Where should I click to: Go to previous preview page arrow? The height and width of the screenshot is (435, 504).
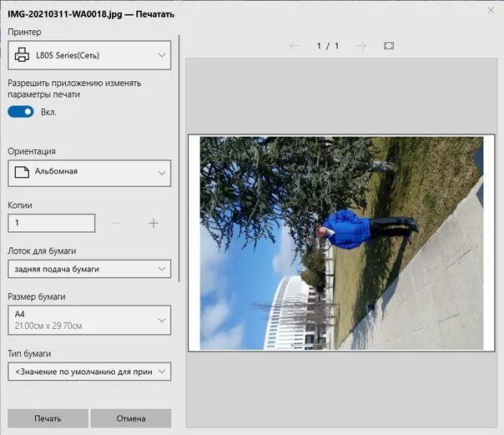click(294, 46)
